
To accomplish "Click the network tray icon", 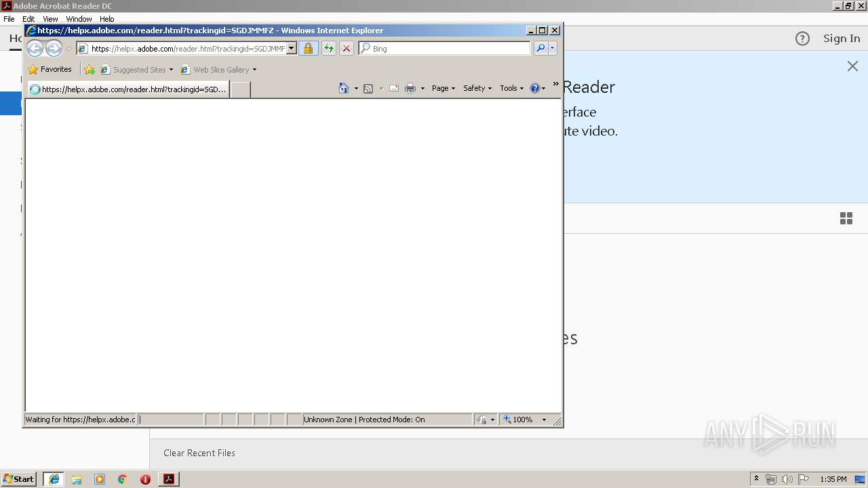I will pos(771,479).
